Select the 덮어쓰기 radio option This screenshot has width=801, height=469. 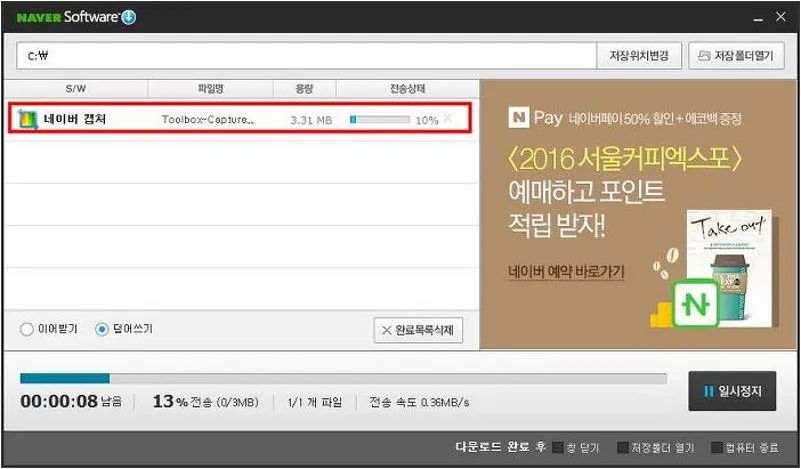pyautogui.click(x=102, y=329)
